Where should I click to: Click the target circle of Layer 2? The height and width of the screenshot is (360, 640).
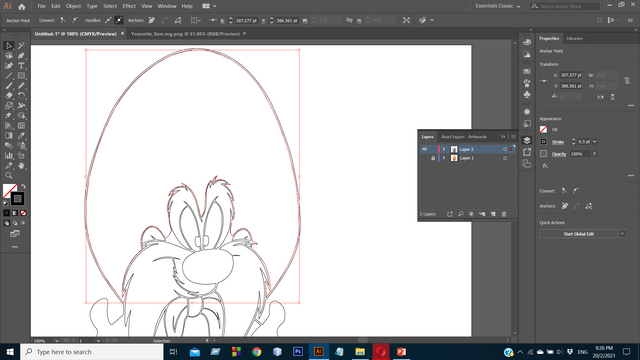tap(505, 149)
